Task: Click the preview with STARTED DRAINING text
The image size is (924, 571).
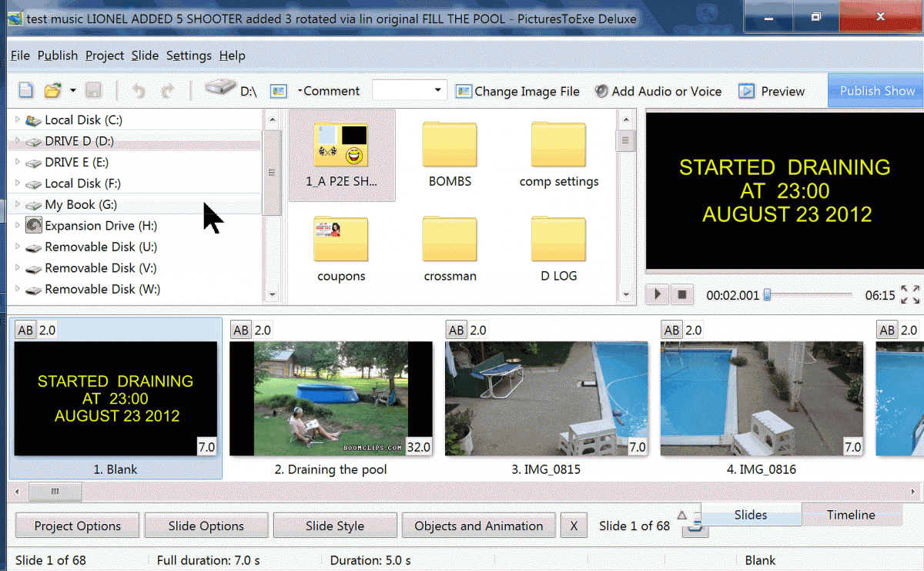Action: pos(785,190)
